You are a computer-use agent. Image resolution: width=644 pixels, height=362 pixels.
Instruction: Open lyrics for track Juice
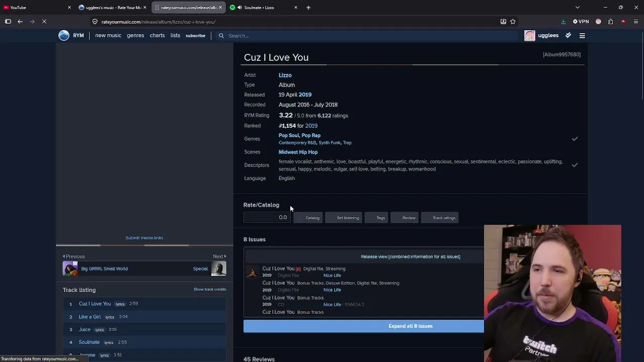coord(100,330)
